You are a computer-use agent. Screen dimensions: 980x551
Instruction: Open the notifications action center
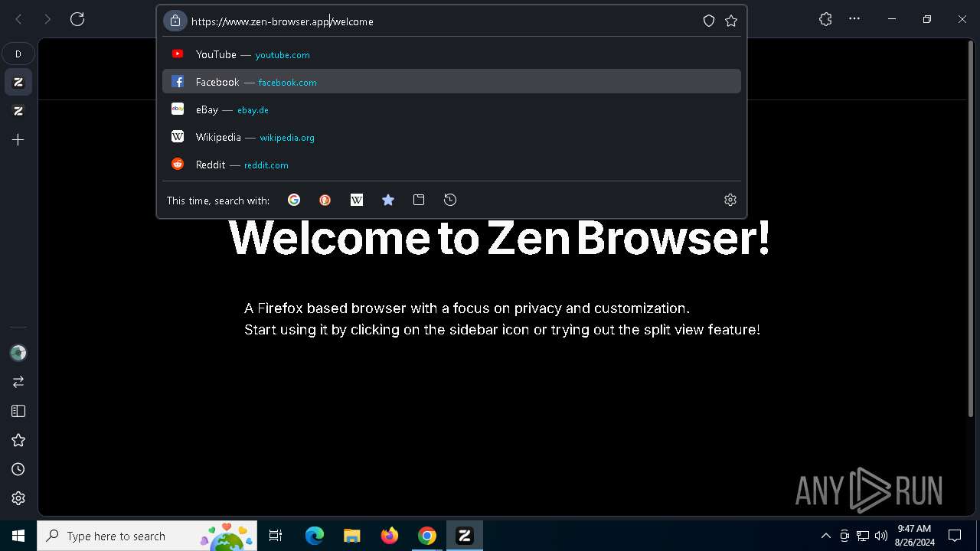click(x=955, y=536)
